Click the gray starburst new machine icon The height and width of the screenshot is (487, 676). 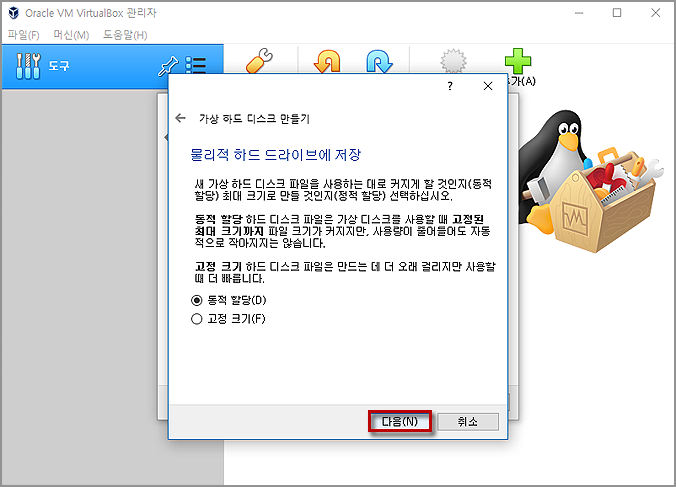click(x=453, y=61)
